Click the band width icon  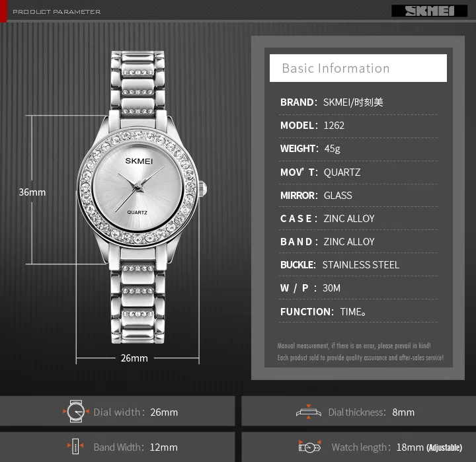point(75,446)
